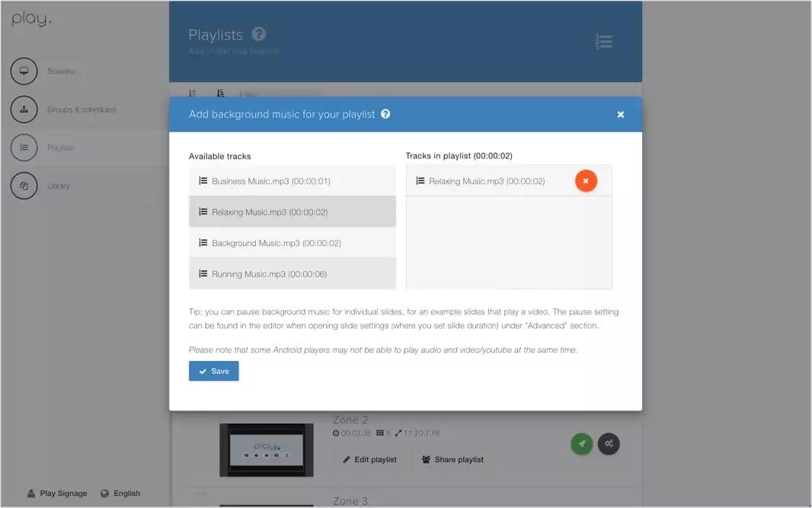Click the Zone 2 playlist thumbnail
The image size is (812, 508).
coord(266,449)
